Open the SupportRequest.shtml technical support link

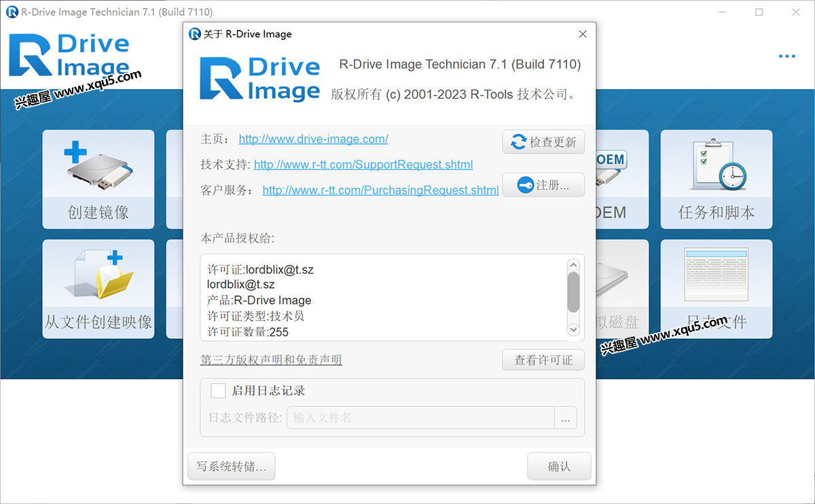363,164
